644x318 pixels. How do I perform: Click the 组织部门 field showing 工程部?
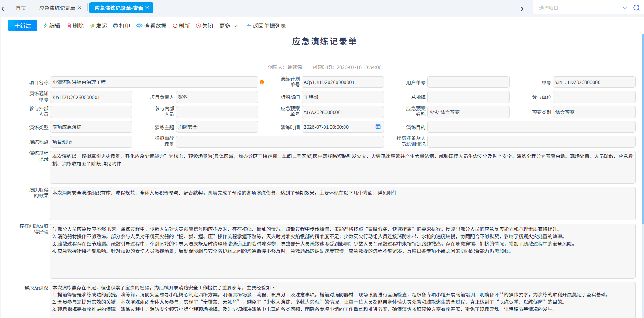pos(343,97)
